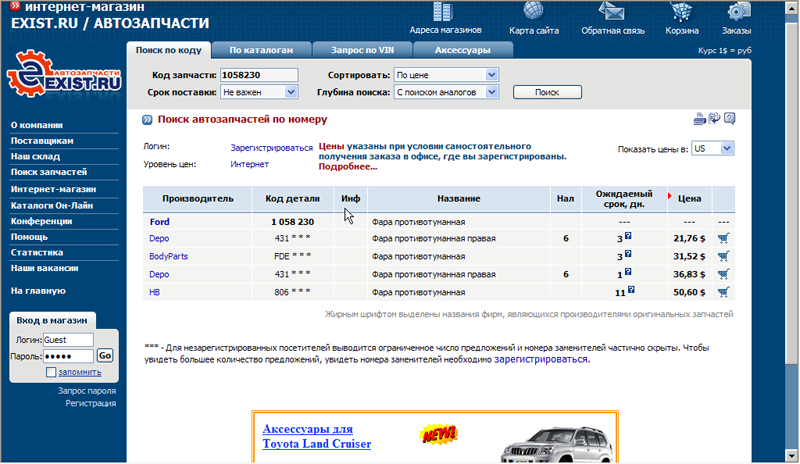Click delivery info icon in Depo 36,83 $ row
Image resolution: width=800 pixels, height=464 pixels.
pos(628,272)
